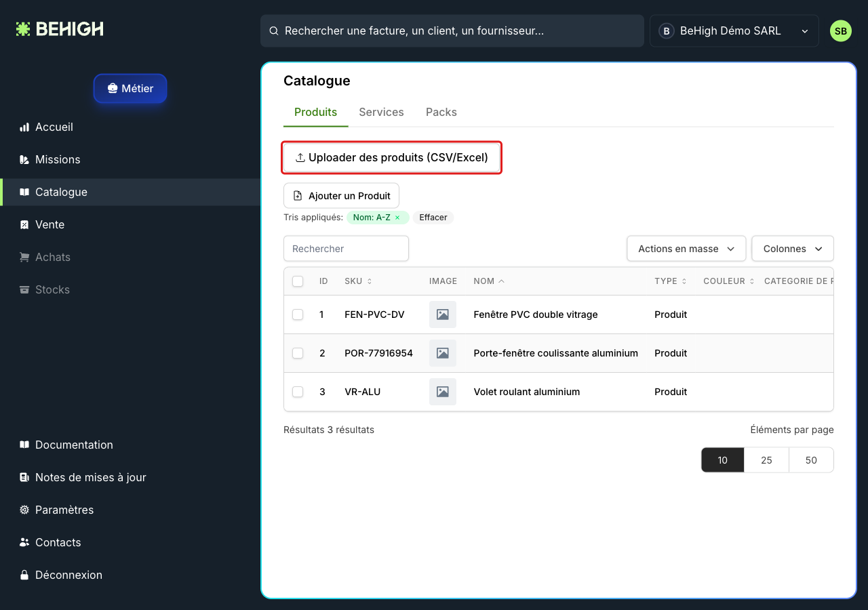Click the Vente sidebar icon
The width and height of the screenshot is (868, 610).
[x=24, y=225]
